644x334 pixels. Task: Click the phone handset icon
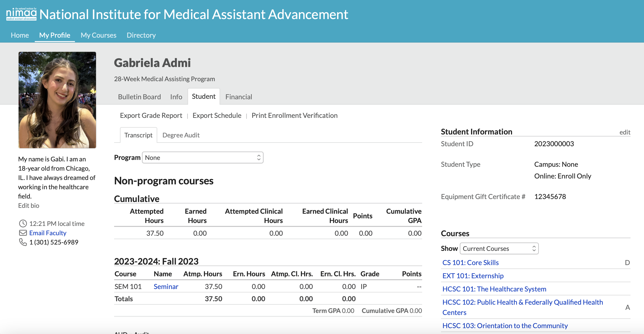tap(23, 242)
